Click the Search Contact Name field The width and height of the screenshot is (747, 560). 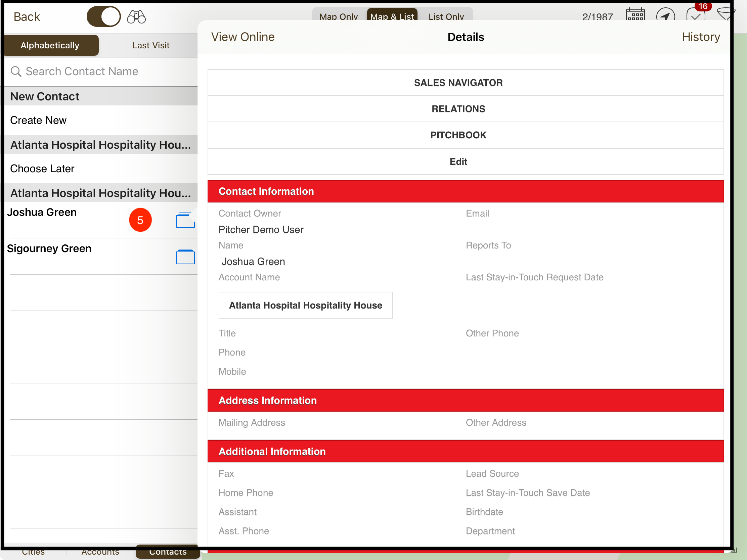click(101, 71)
